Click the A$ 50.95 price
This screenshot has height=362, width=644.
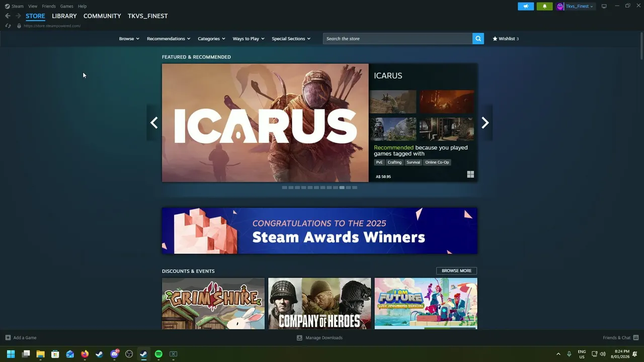[x=383, y=176]
